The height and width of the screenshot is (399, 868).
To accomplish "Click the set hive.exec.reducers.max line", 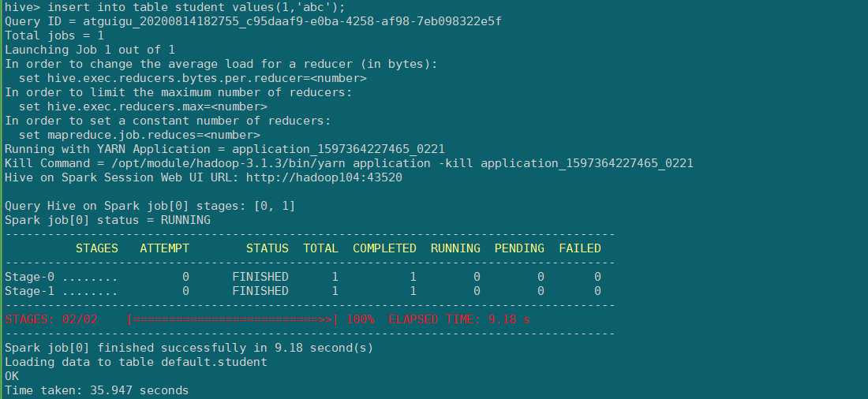I will click(x=143, y=106).
